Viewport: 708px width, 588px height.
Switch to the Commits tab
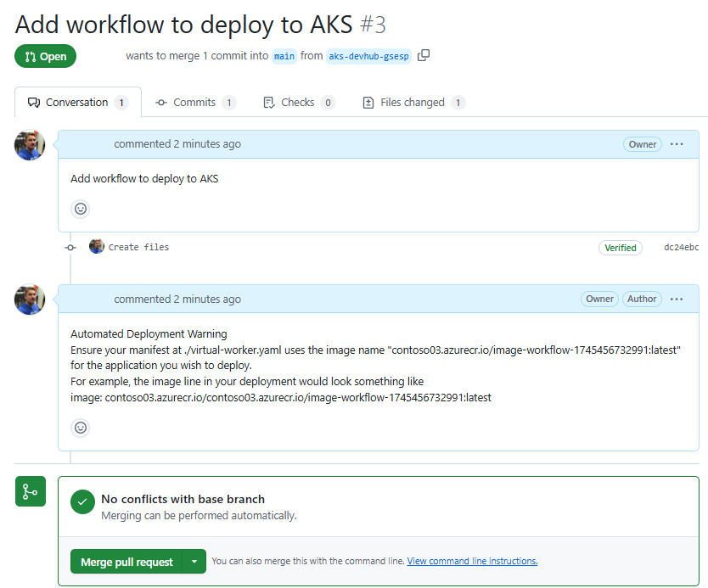tap(194, 103)
